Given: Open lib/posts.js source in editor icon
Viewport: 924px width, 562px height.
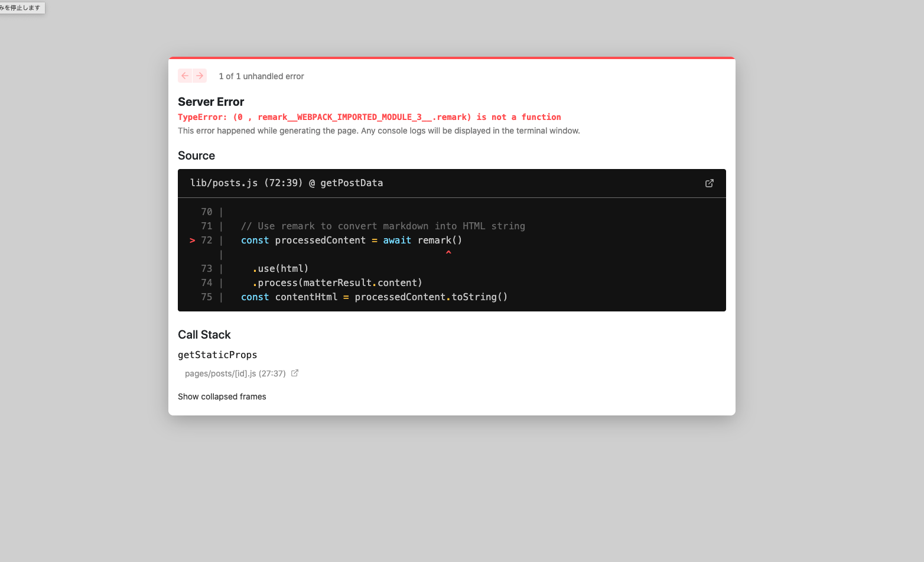Looking at the screenshot, I should [x=710, y=183].
